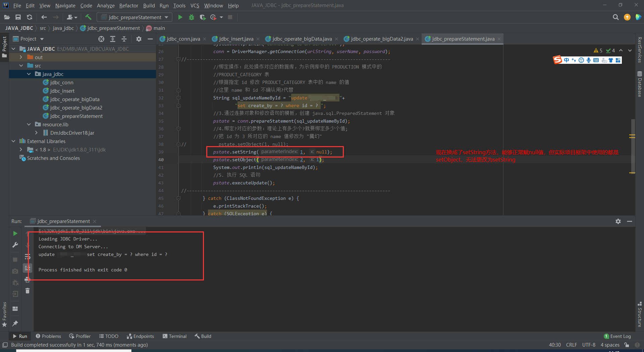This screenshot has width=644, height=352.
Task: Run jdbc_prepareStatement with green play icon
Action: [180, 17]
